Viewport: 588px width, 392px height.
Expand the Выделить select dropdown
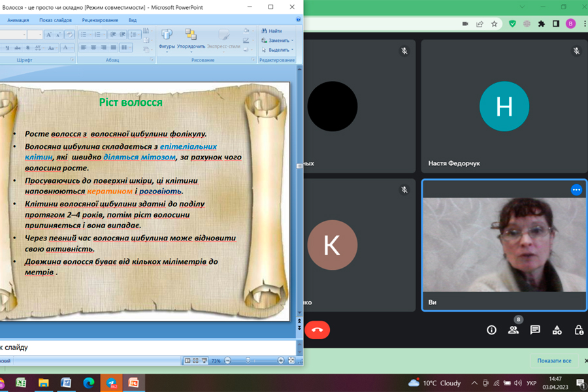coord(277,50)
